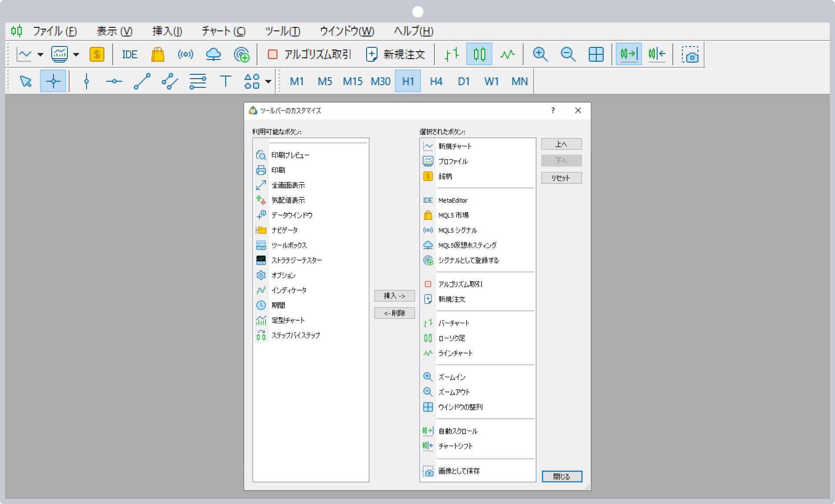Select ストラテジーテスター in available buttons

[x=311, y=260]
